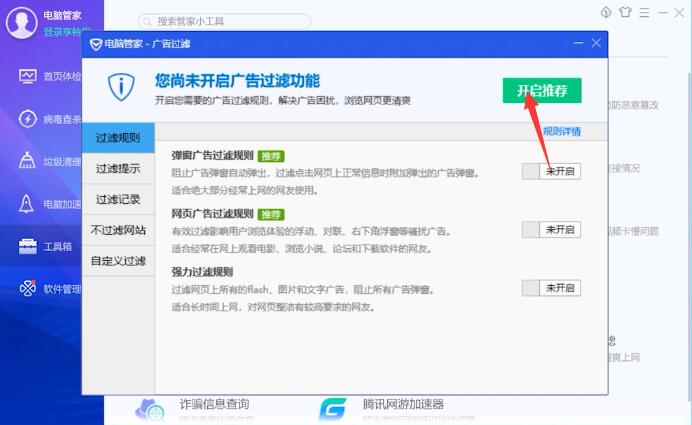Viewport: 692px width, 425px height.
Task: Open 病毒查杀 lightning icon in sidebar
Action: coord(28,119)
